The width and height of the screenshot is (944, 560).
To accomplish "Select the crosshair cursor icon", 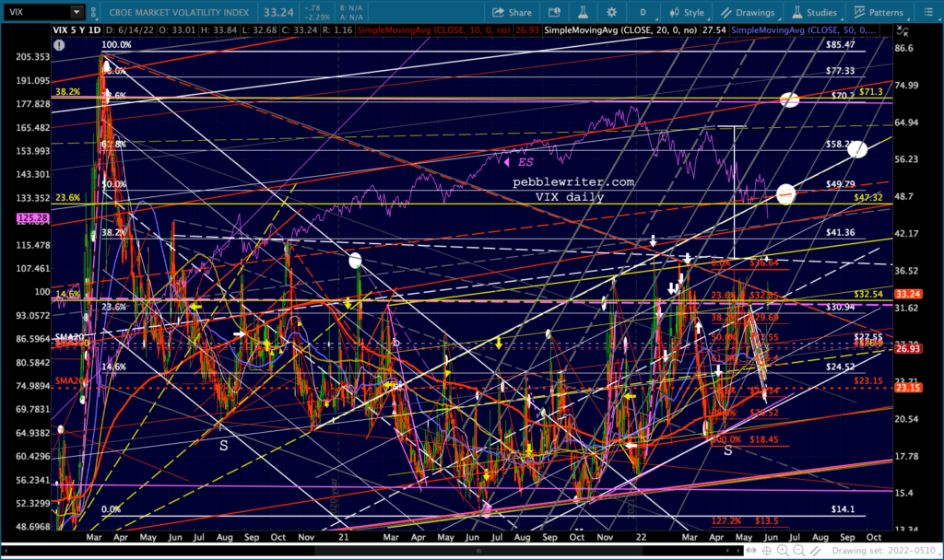I will pyautogui.click(x=767, y=551).
